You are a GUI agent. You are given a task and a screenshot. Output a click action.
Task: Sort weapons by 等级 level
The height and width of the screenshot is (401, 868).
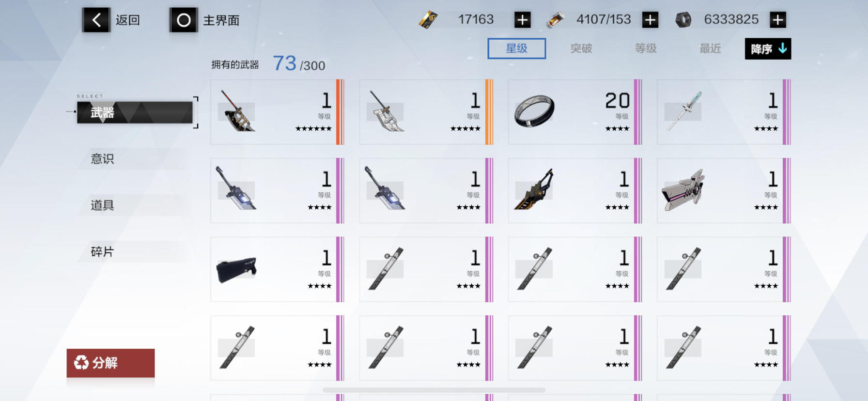click(646, 48)
